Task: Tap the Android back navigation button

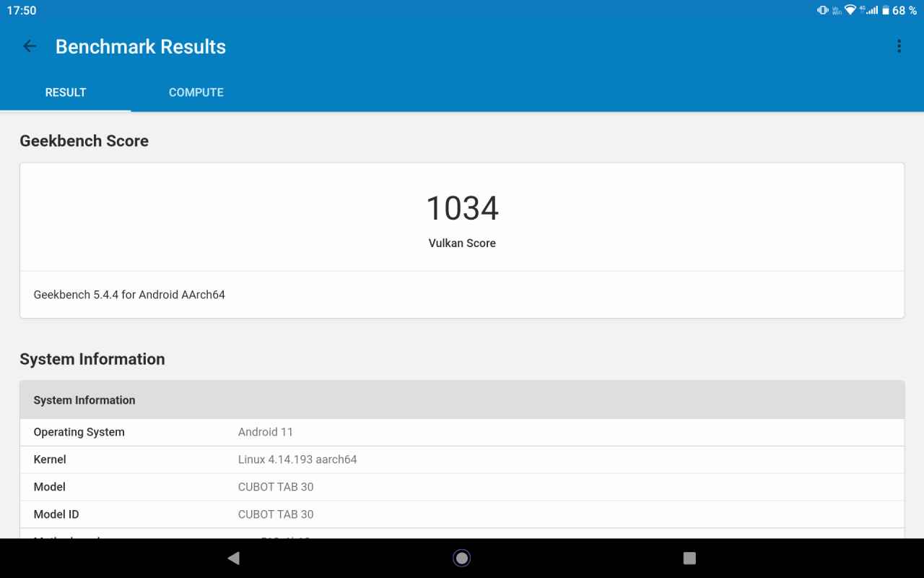Action: pos(233,558)
